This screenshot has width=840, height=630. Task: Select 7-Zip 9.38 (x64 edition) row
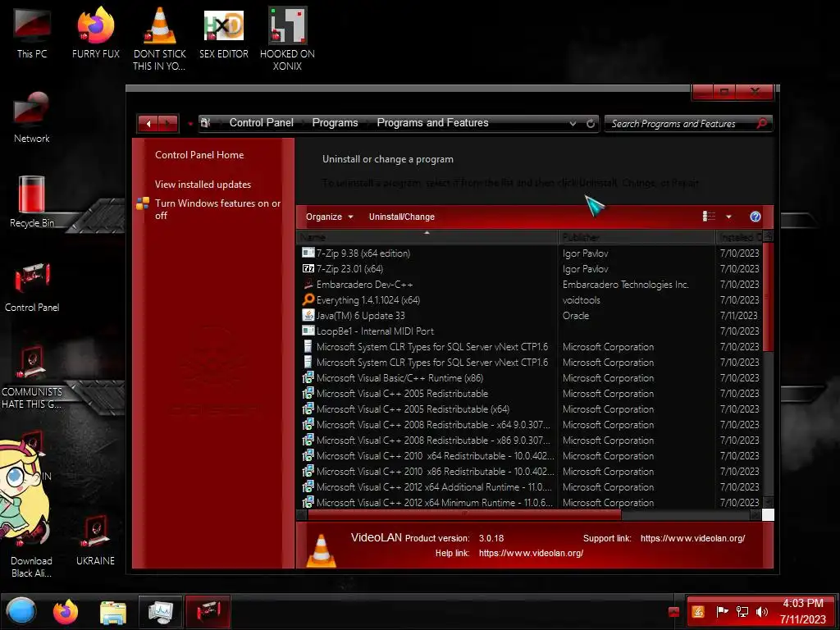pos(529,253)
